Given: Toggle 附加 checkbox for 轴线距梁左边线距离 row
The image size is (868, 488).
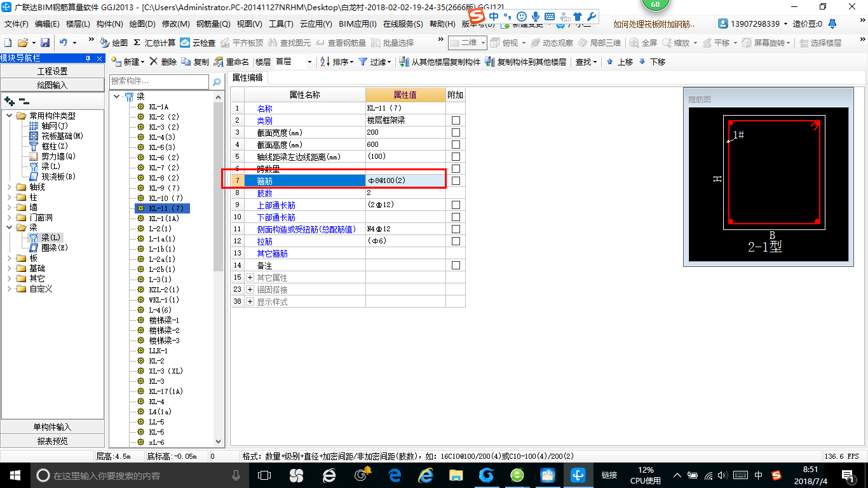Looking at the screenshot, I should pos(456,156).
